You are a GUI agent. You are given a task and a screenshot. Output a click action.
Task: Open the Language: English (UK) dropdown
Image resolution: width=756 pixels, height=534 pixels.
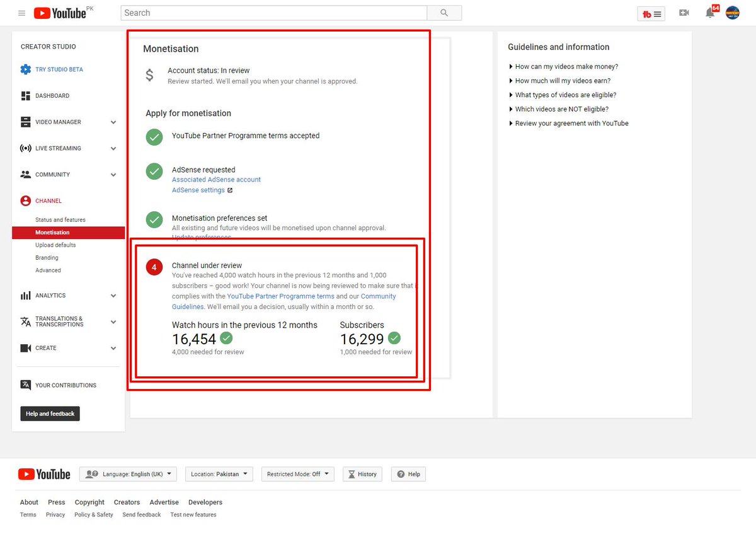click(129, 474)
